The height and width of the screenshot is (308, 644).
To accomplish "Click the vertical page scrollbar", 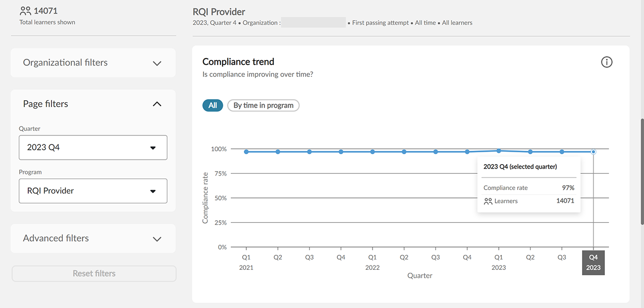I will click(642, 169).
